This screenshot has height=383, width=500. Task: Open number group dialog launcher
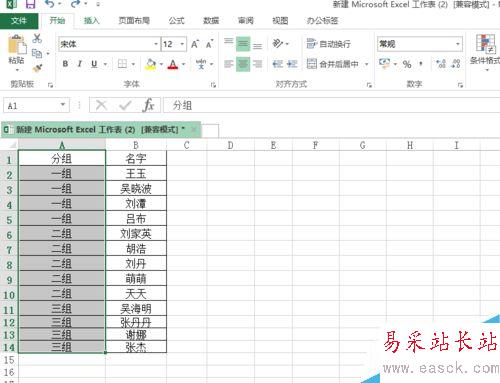pyautogui.click(x=460, y=85)
